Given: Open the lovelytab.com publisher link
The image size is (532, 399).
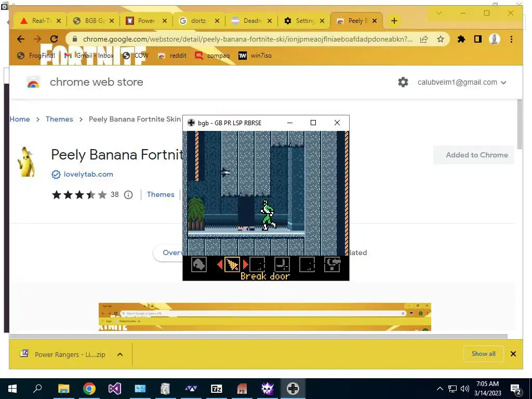Looking at the screenshot, I should click(88, 175).
